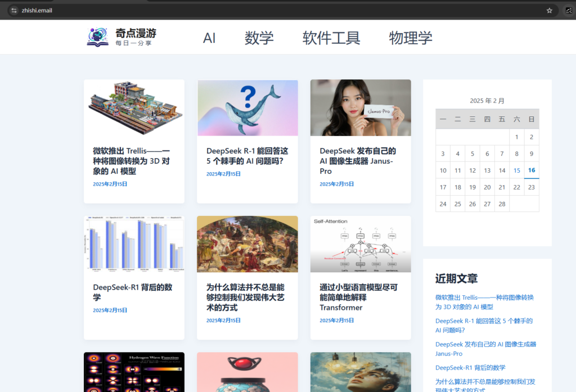Click the 日 weekday header in the calendar
The image size is (576, 392).
click(532, 119)
